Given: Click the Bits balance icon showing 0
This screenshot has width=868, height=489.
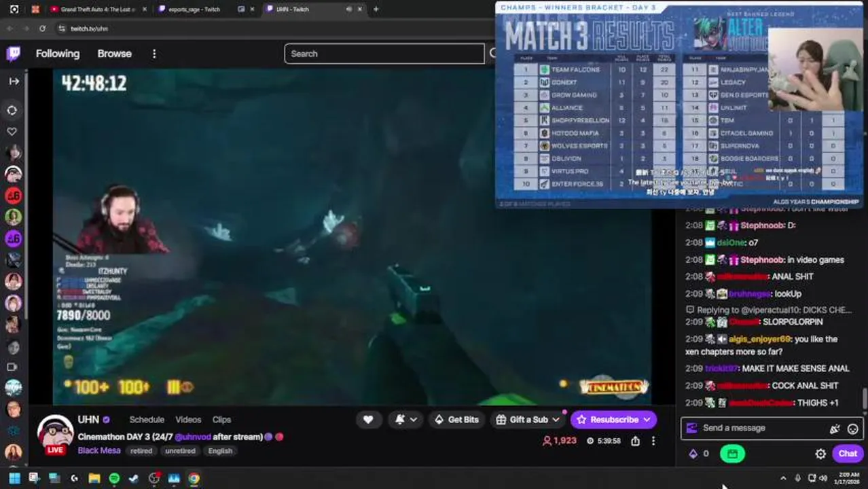Looking at the screenshot, I should 699,454.
